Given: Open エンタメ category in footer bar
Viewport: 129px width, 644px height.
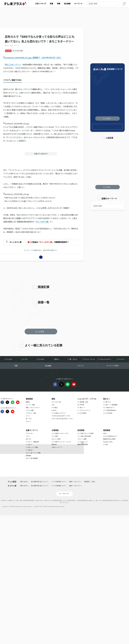Looking at the screenshot, I should (8, 359).
